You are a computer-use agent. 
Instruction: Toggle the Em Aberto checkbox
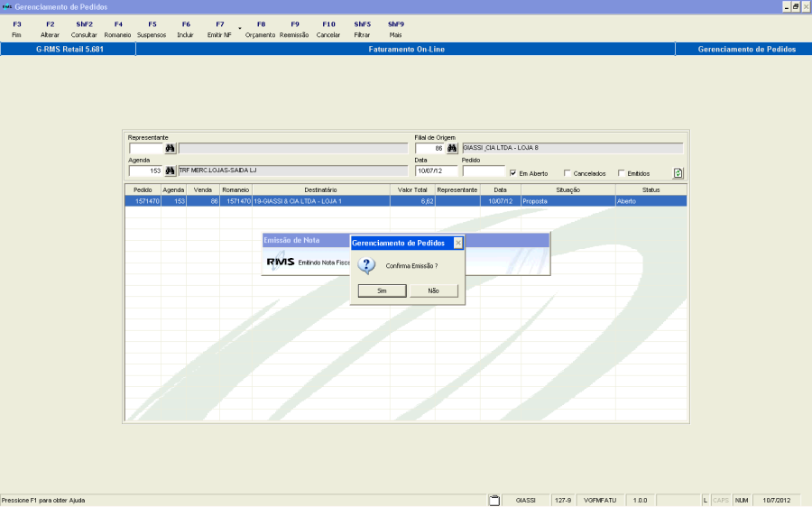[x=513, y=173]
